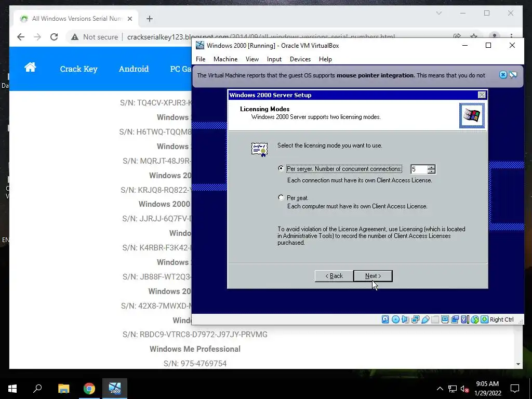Viewport: 532px width, 399px height.
Task: Click the concurrent connections number field
Action: 419,169
